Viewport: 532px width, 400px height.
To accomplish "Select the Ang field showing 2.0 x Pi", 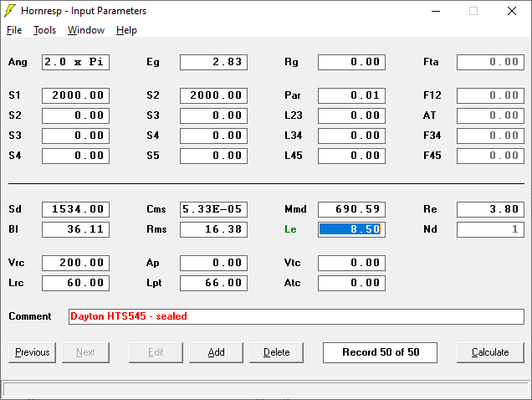I will [75, 62].
